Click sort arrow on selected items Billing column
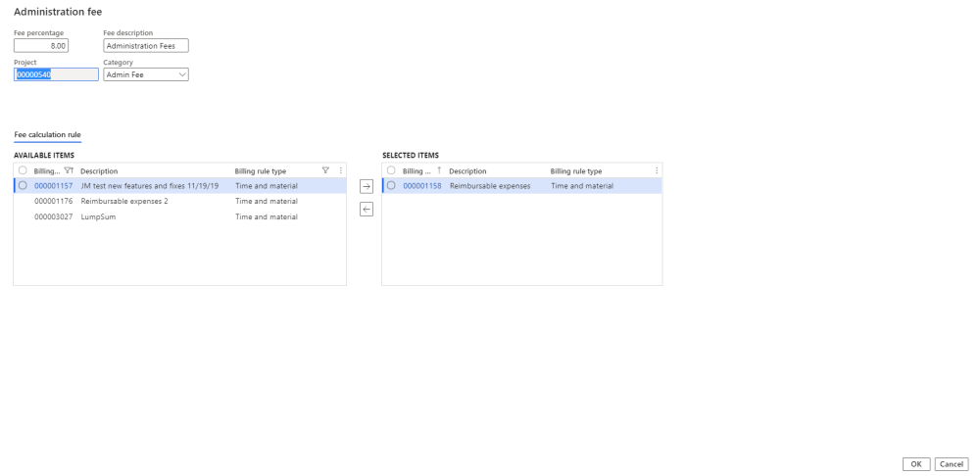The height and width of the screenshot is (476, 980). coord(438,170)
